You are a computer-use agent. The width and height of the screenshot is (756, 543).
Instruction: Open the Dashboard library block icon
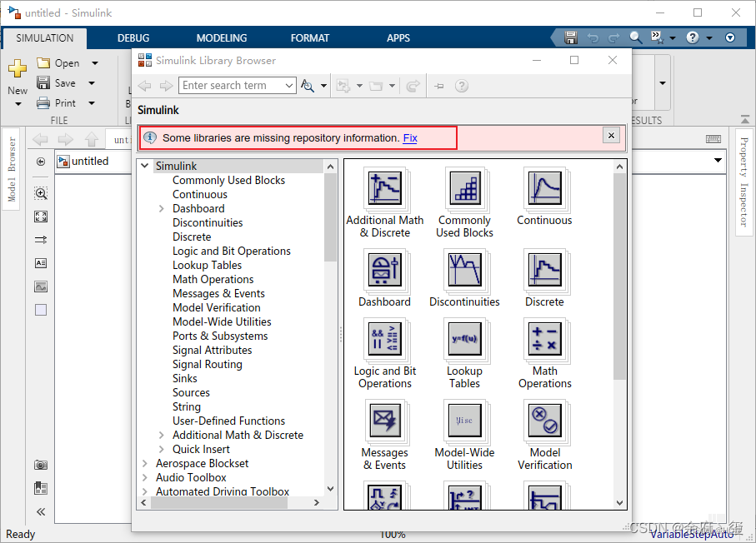coord(385,271)
